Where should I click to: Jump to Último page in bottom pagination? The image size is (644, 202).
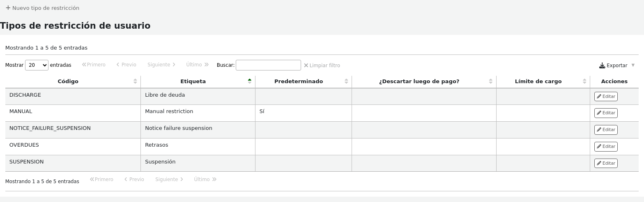pos(205,179)
